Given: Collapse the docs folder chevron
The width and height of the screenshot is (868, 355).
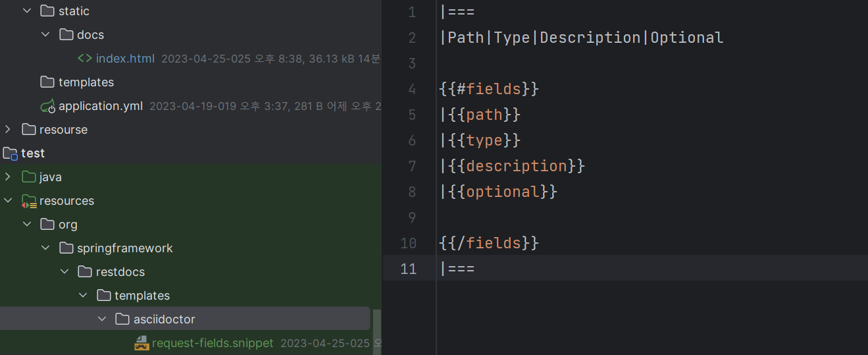Looking at the screenshot, I should click(45, 34).
